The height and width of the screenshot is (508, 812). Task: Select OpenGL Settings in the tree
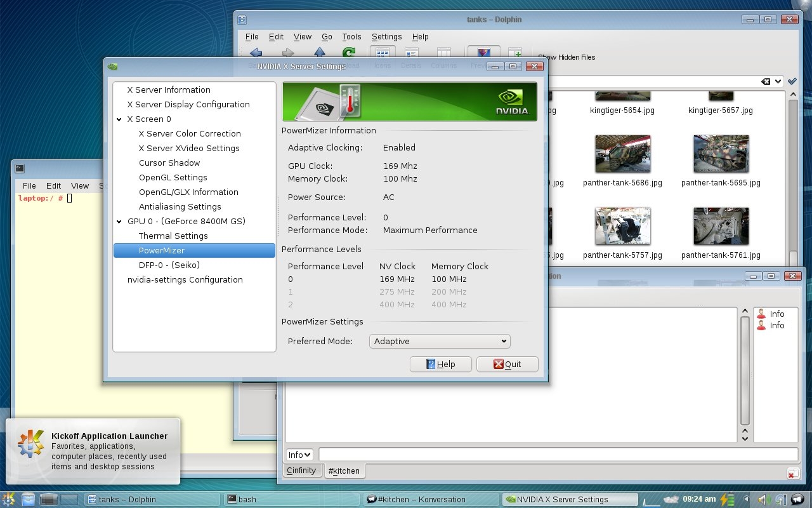pyautogui.click(x=173, y=178)
